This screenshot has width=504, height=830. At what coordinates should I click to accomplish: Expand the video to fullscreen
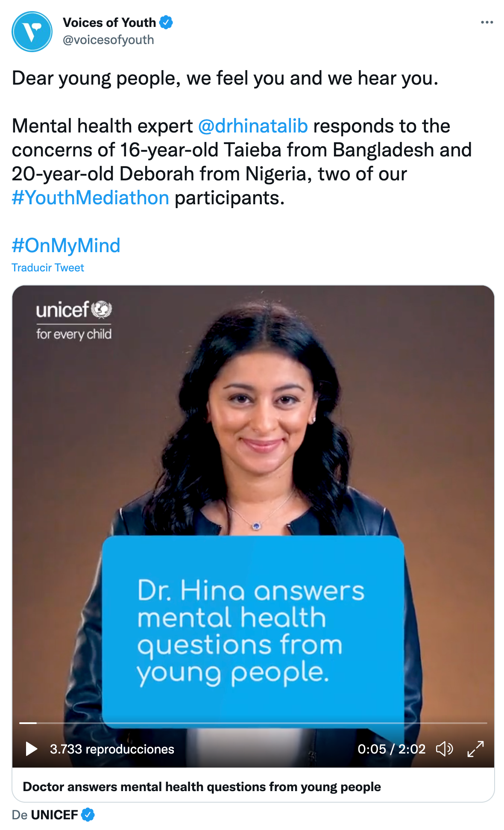[x=475, y=749]
